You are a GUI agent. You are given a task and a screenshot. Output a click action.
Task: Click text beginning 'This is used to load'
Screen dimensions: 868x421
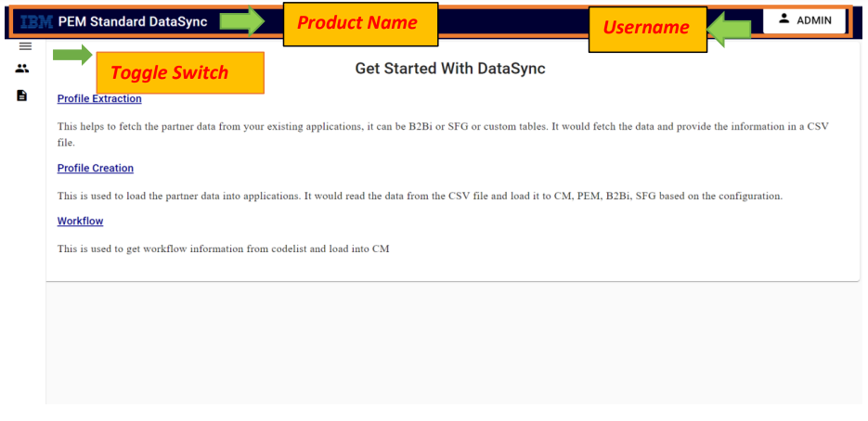pyautogui.click(x=421, y=197)
